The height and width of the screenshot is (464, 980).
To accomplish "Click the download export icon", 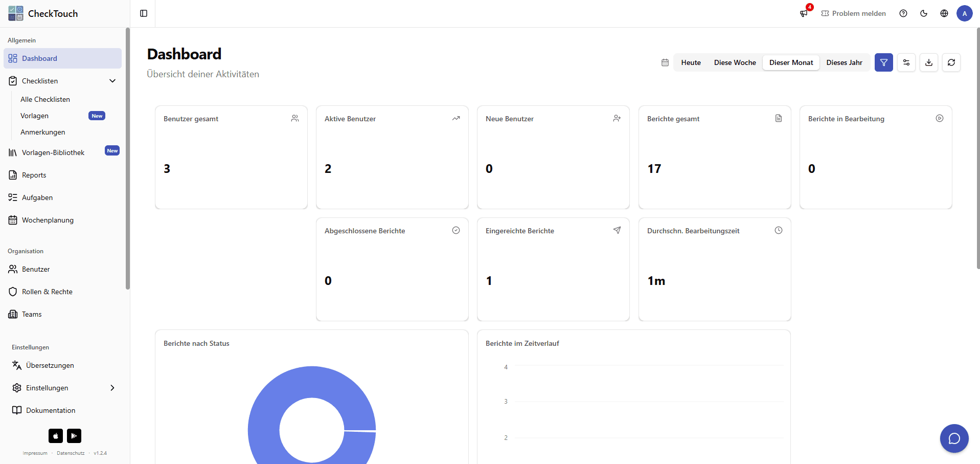I will click(x=929, y=62).
